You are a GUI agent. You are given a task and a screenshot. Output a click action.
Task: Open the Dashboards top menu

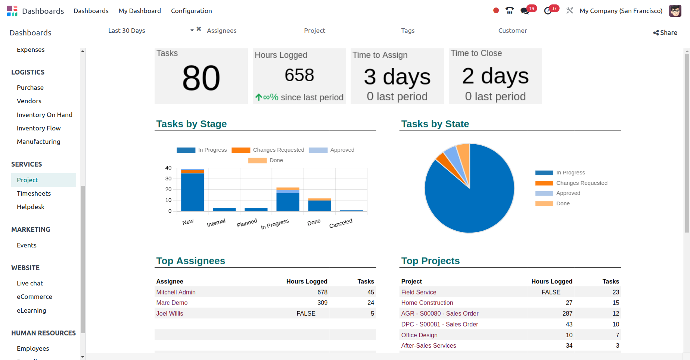click(91, 11)
